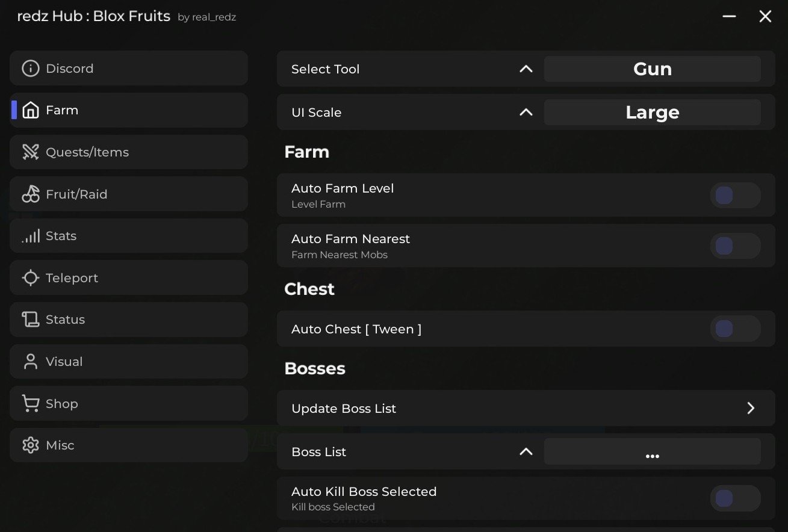Click the Discord info circle icon

(31, 69)
